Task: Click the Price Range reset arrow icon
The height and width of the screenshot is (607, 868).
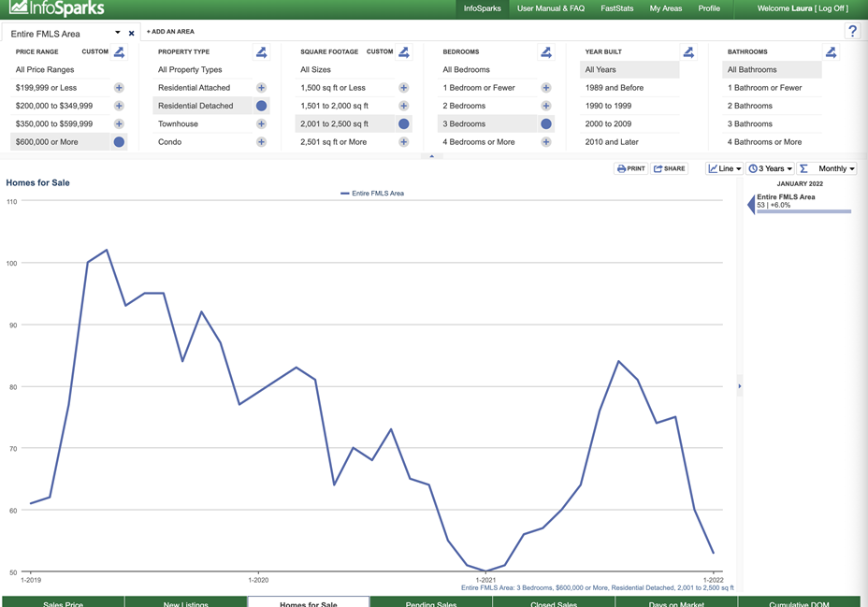Action: [x=119, y=52]
